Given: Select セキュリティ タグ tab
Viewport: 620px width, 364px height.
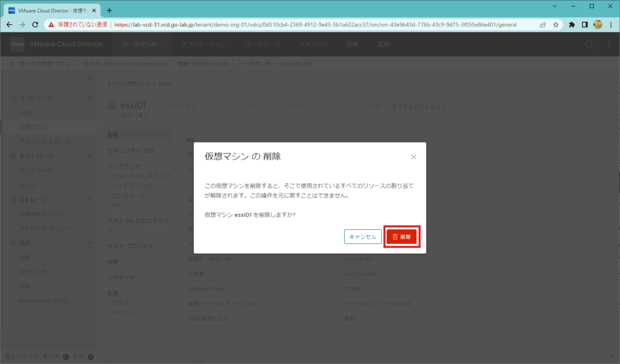Looking at the screenshot, I should [x=130, y=150].
